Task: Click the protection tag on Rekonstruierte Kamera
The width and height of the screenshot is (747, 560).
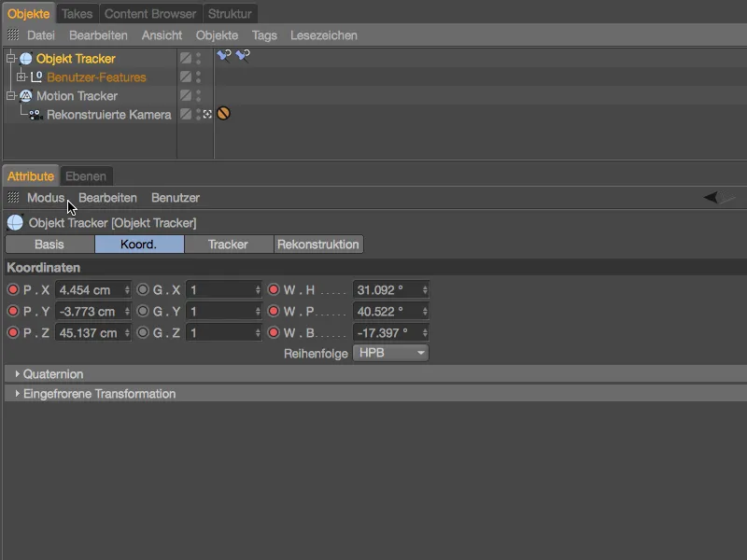Action: 223,113
